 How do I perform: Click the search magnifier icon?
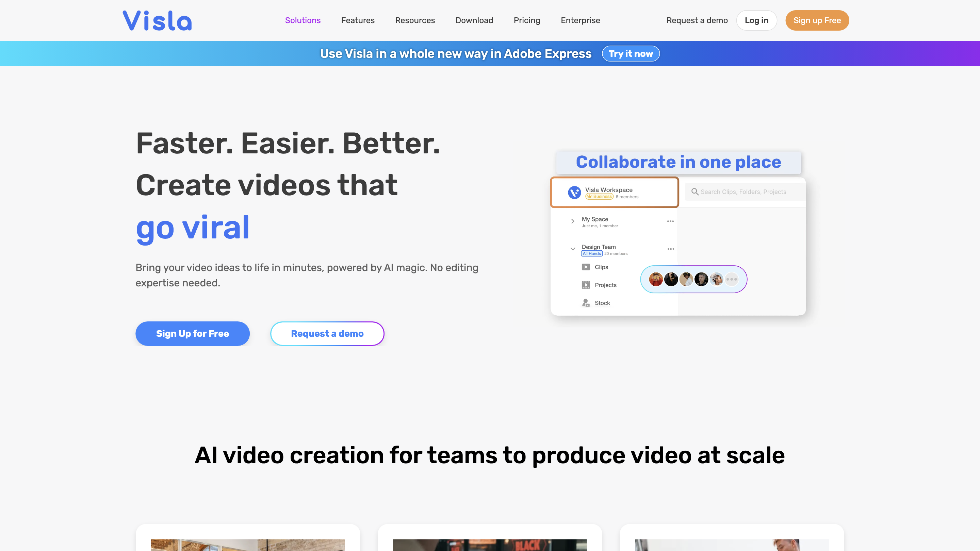pos(695,191)
